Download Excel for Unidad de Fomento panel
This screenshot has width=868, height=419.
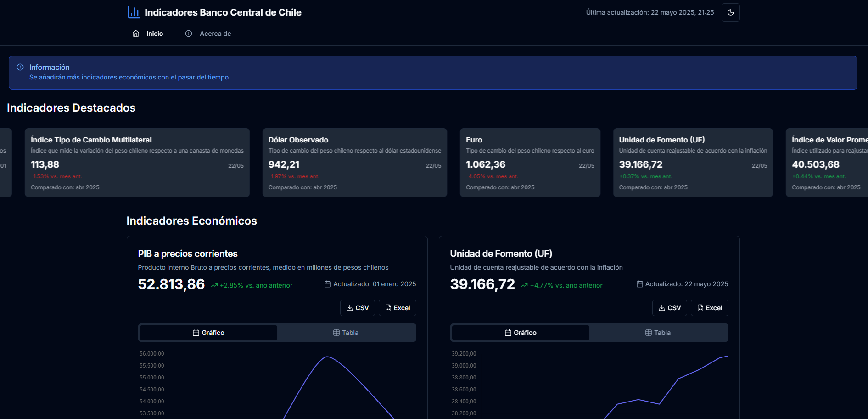click(x=710, y=308)
